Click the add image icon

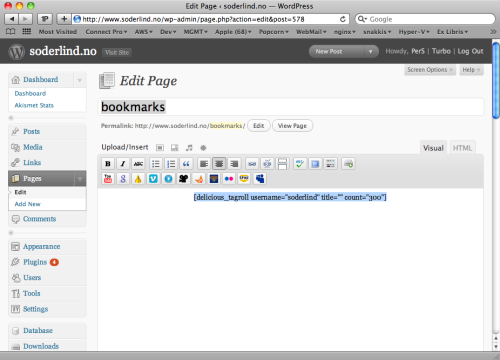(160, 148)
